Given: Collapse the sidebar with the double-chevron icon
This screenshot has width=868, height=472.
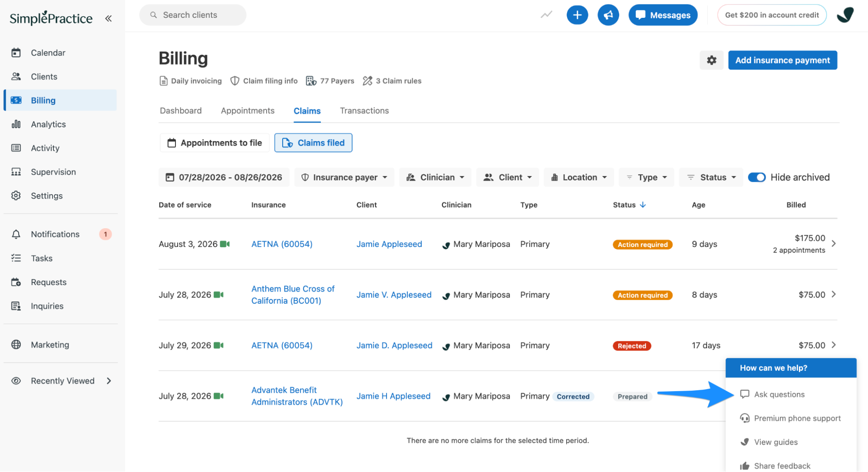Looking at the screenshot, I should 109,18.
